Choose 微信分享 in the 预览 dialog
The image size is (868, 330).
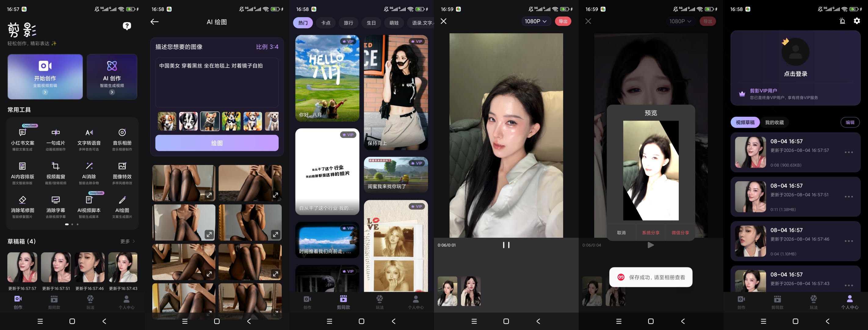pos(680,233)
